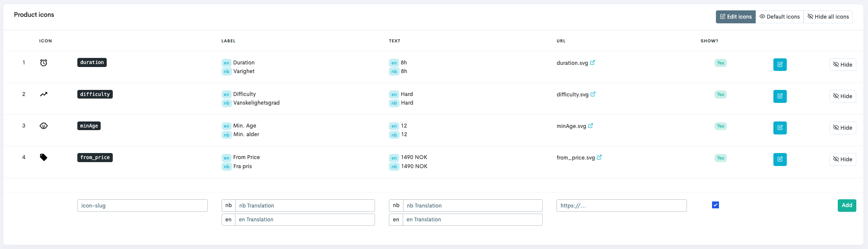Open minAge.svg external link icon
Image resolution: width=868 pixels, height=249 pixels.
coord(590,126)
